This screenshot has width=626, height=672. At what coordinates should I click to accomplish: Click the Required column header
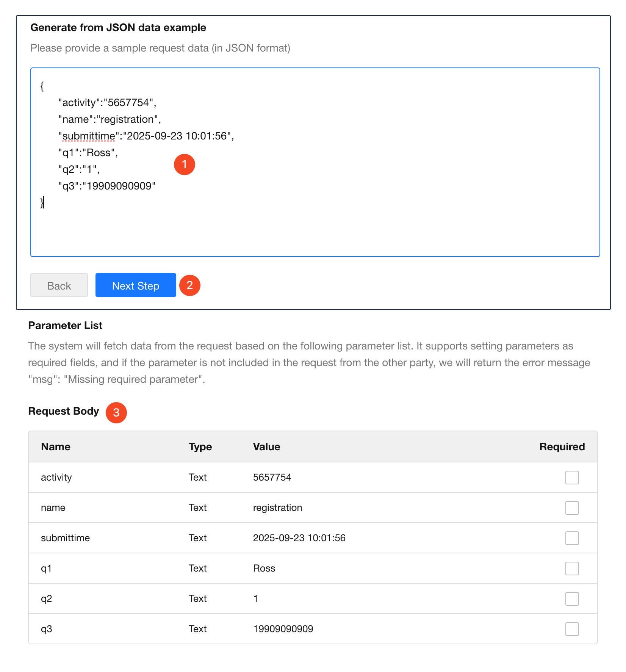point(562,447)
